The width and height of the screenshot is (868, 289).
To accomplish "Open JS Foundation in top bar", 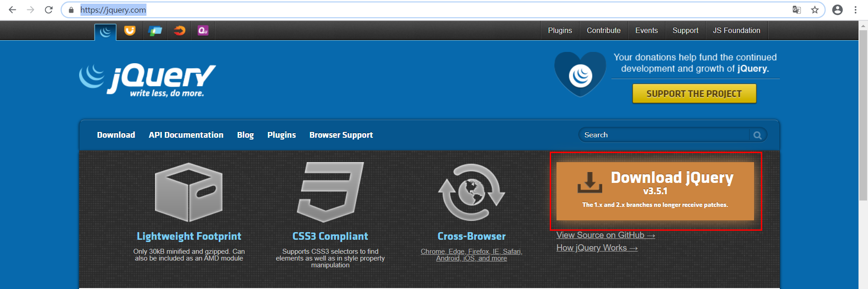I will [x=736, y=31].
